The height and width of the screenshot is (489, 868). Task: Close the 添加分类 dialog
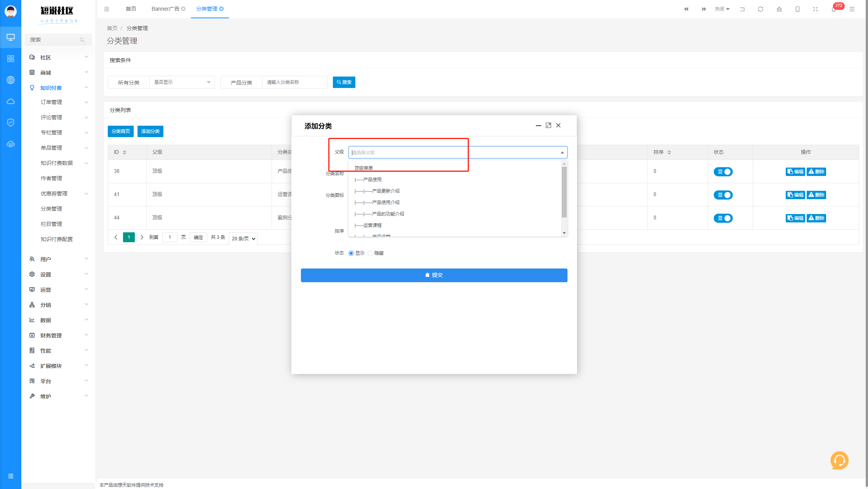click(x=558, y=126)
